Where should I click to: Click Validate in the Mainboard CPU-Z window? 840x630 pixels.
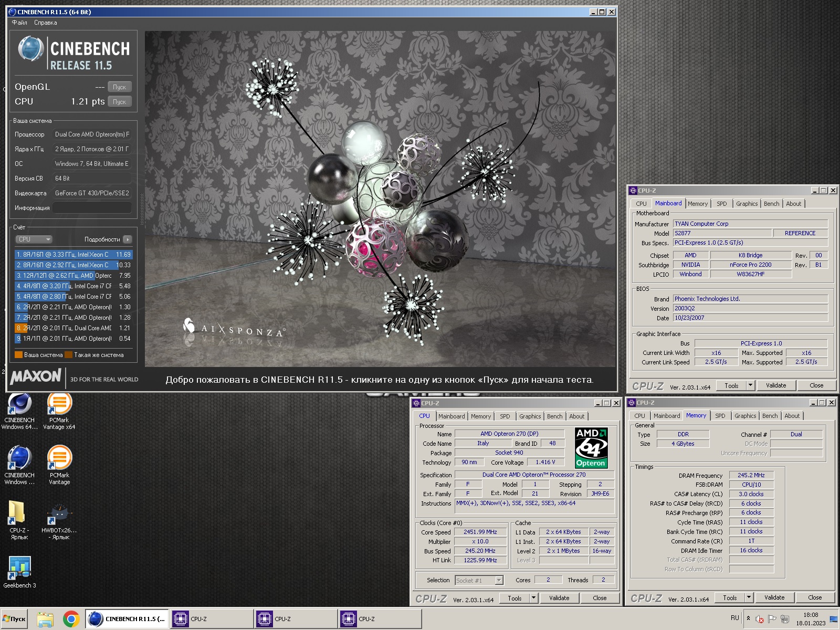(776, 385)
